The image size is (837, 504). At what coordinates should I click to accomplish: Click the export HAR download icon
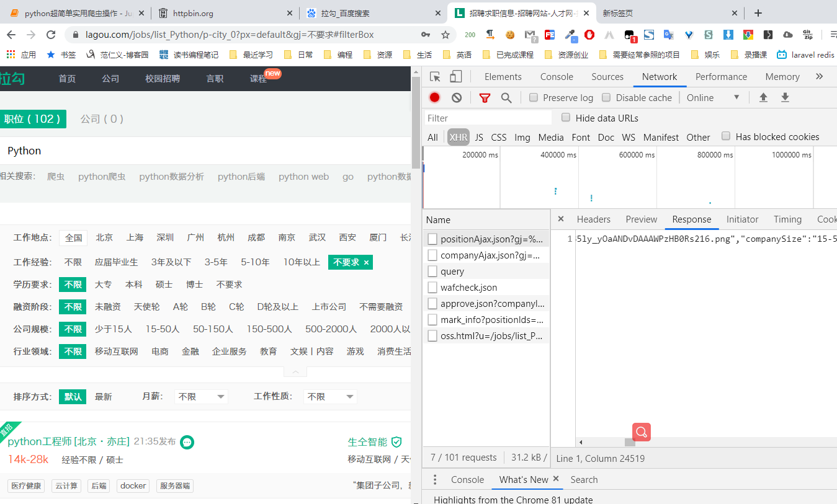(785, 97)
